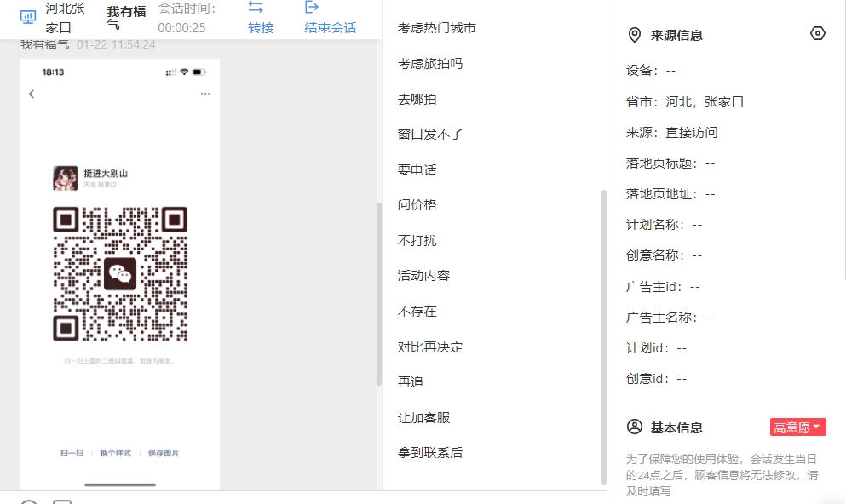Select quick reply 不存在
The width and height of the screenshot is (846, 504).
[417, 311]
